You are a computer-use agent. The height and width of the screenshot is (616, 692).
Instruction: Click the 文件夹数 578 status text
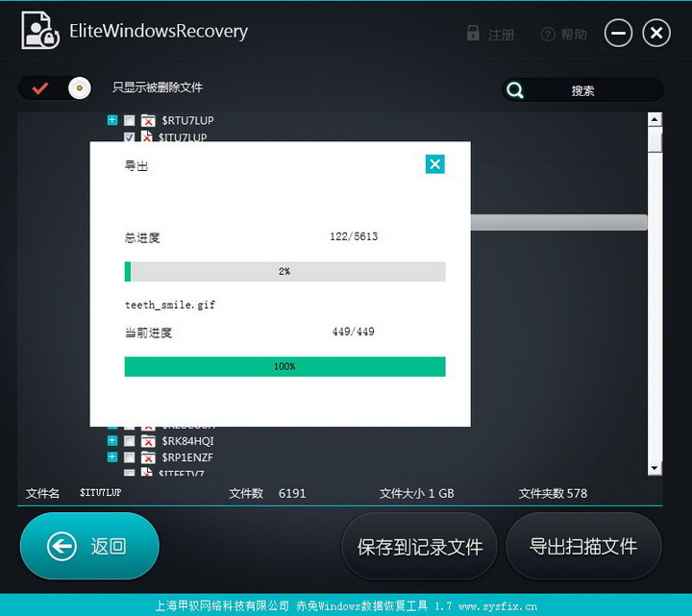click(x=553, y=493)
